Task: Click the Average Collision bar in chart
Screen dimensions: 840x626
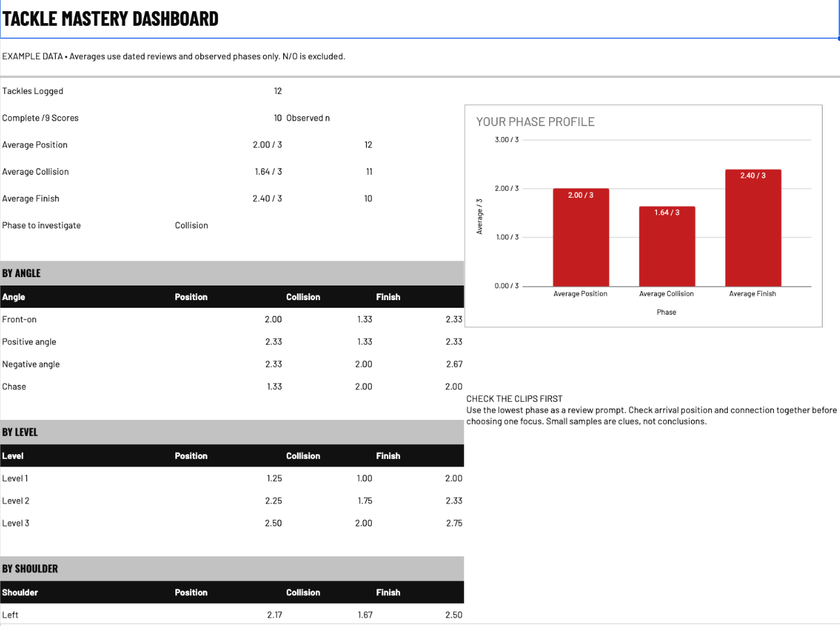Action: [667, 247]
